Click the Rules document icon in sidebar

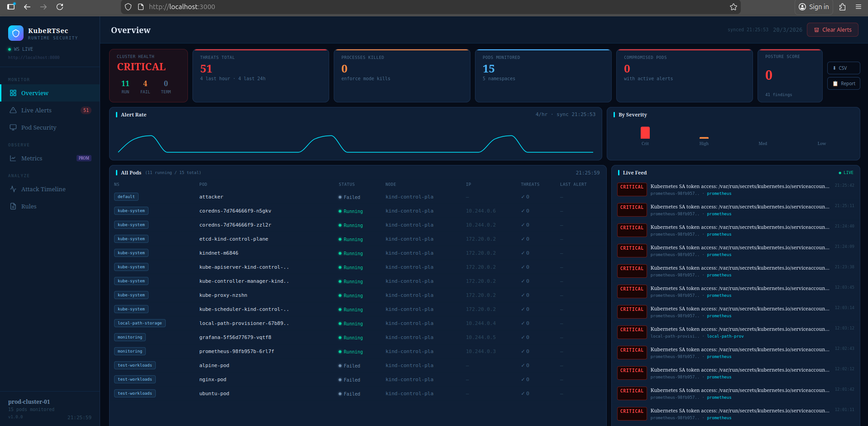coord(13,206)
